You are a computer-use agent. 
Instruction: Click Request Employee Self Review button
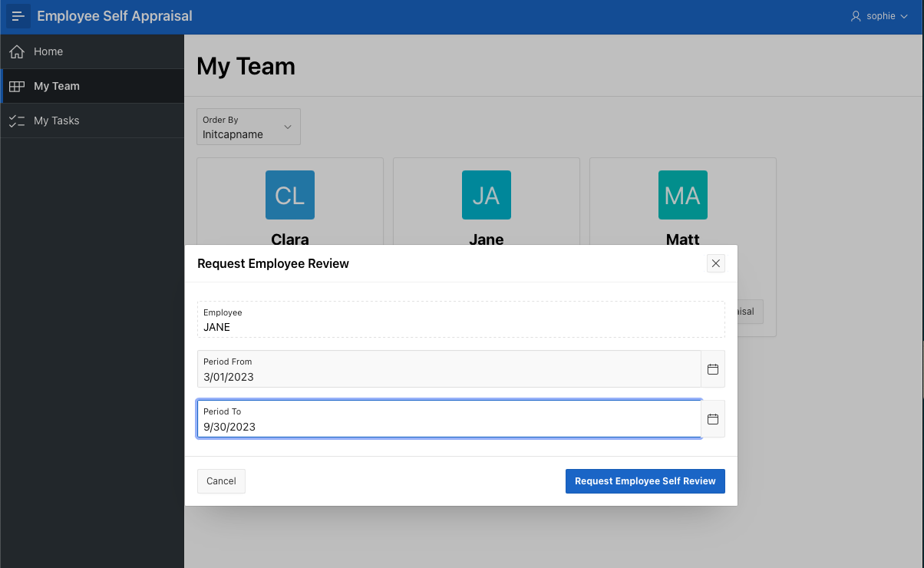[x=645, y=481]
